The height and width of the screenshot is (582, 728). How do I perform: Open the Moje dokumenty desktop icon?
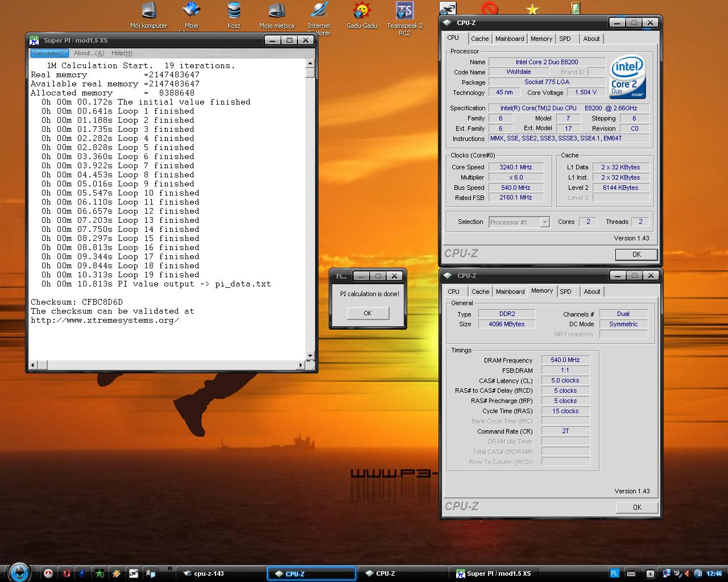click(x=192, y=15)
